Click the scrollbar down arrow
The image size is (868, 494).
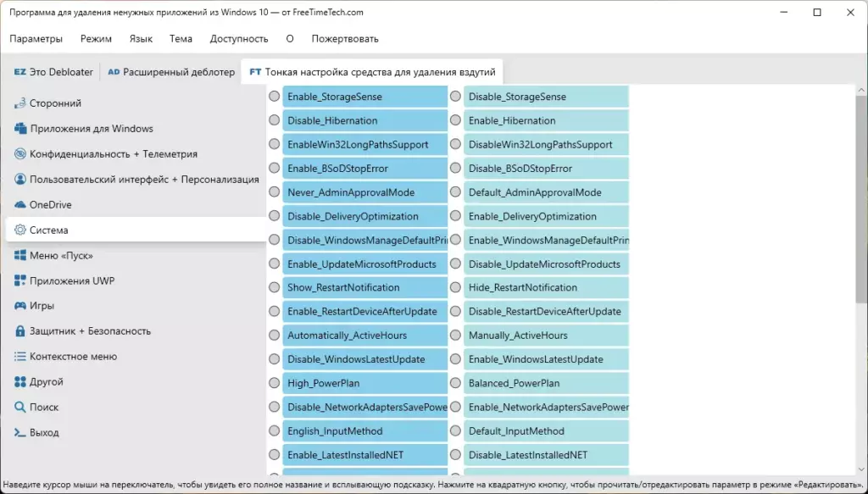[861, 469]
